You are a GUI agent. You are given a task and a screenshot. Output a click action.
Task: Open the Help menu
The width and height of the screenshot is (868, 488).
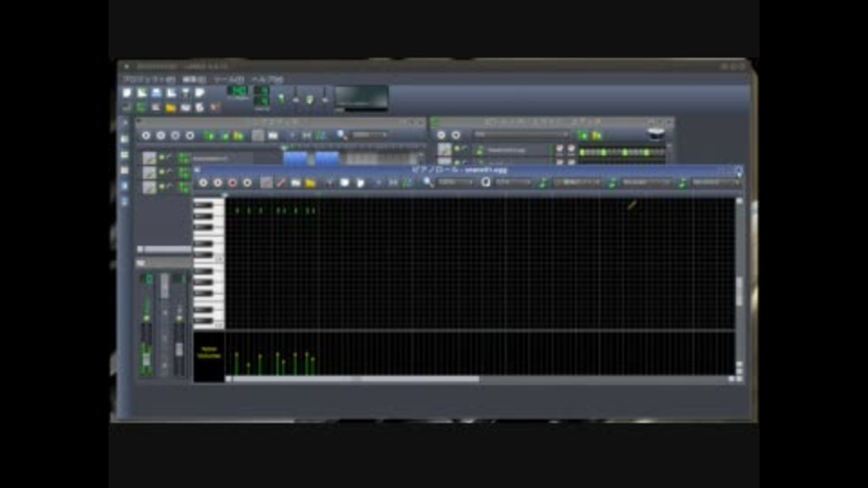268,80
